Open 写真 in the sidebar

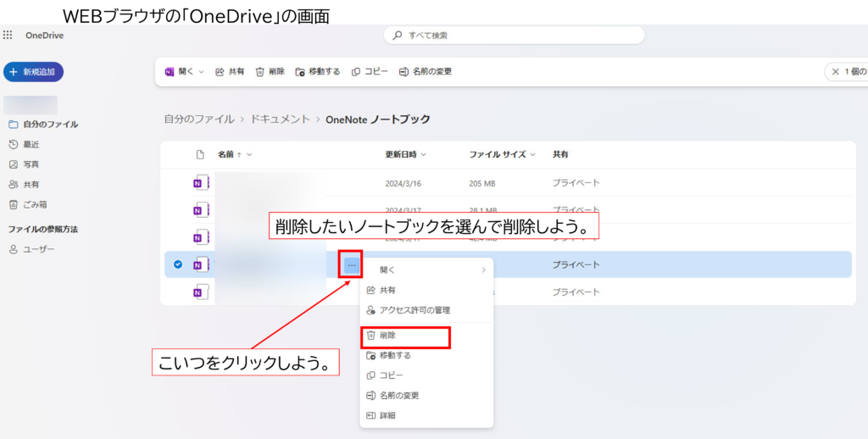pyautogui.click(x=25, y=164)
